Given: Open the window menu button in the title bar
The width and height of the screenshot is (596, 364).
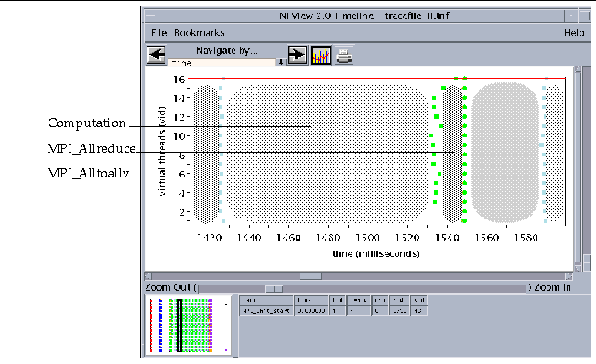Looking at the screenshot, I should [150, 16].
